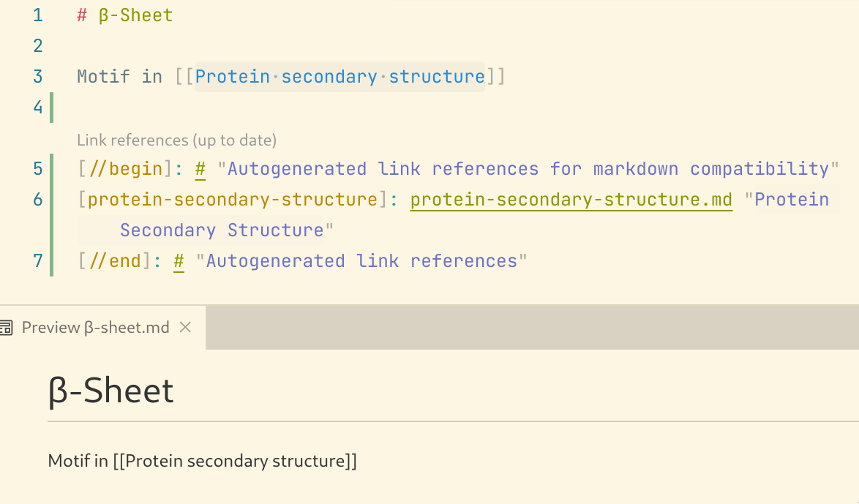
Task: Click line number 1 in the gutter
Action: [38, 15]
